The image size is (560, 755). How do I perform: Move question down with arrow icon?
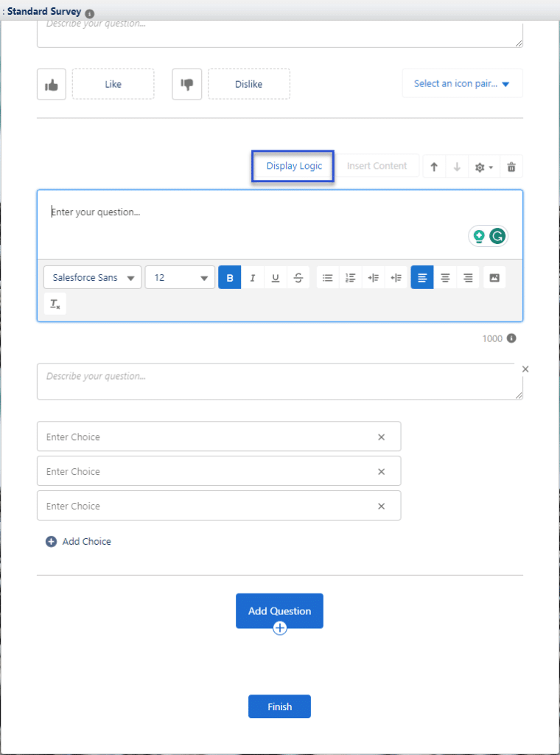pyautogui.click(x=457, y=167)
